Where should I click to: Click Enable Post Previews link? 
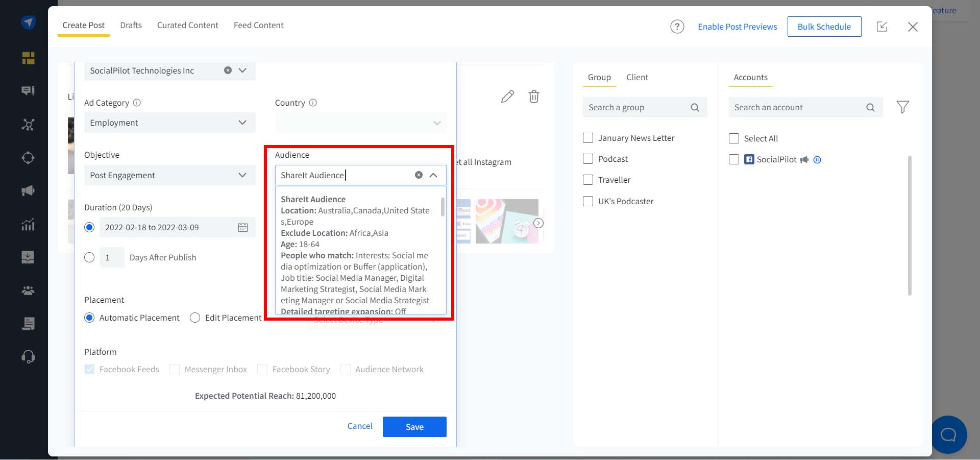click(x=738, y=27)
